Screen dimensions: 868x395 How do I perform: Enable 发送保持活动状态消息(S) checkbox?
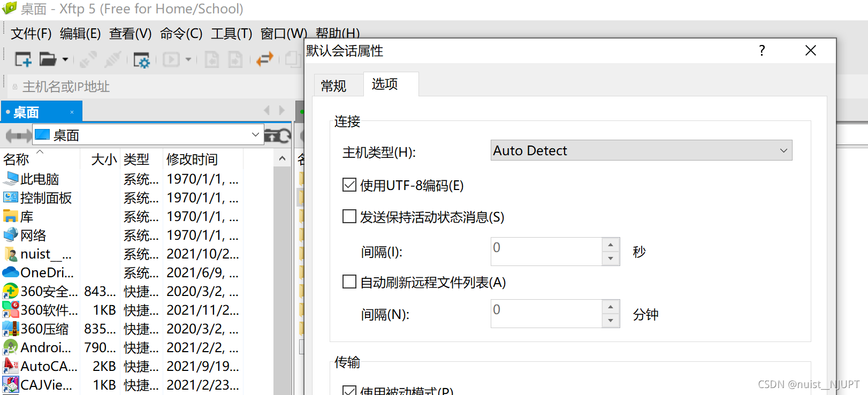[349, 216]
